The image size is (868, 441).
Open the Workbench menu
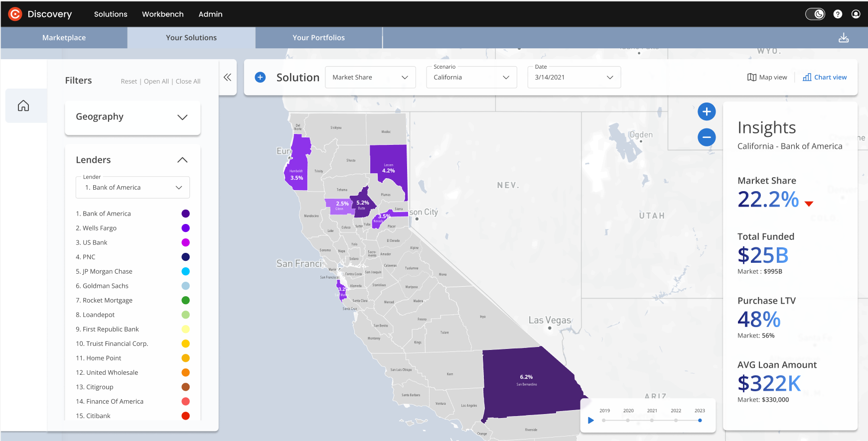163,14
